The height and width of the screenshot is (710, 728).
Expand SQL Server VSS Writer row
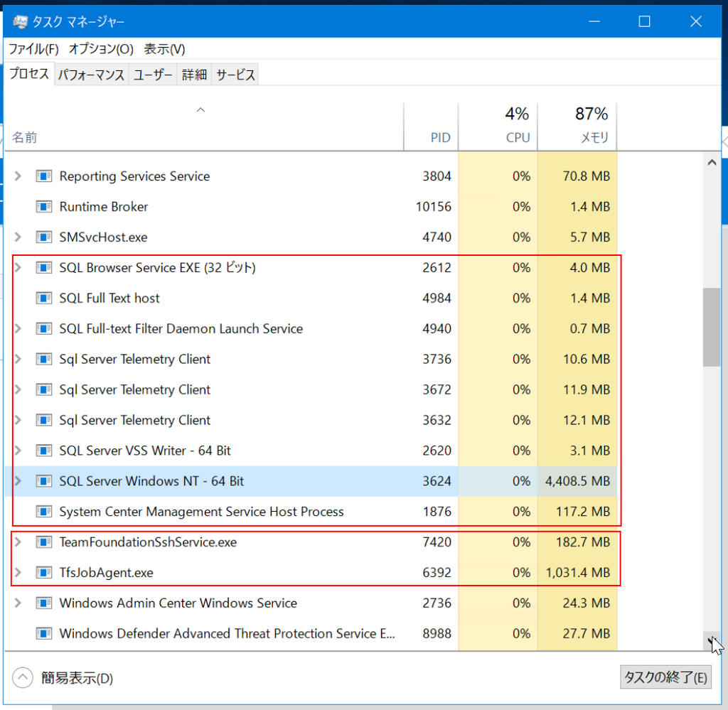pos(18,451)
